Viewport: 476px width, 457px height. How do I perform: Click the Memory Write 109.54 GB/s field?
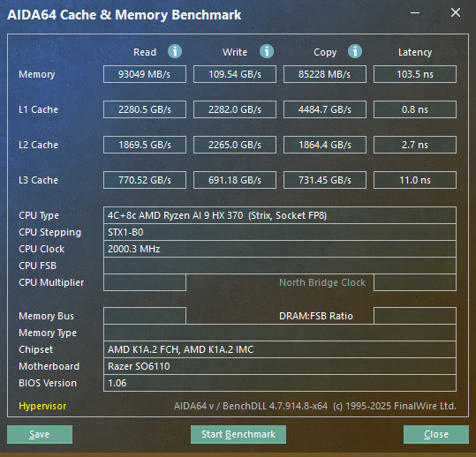[235, 74]
